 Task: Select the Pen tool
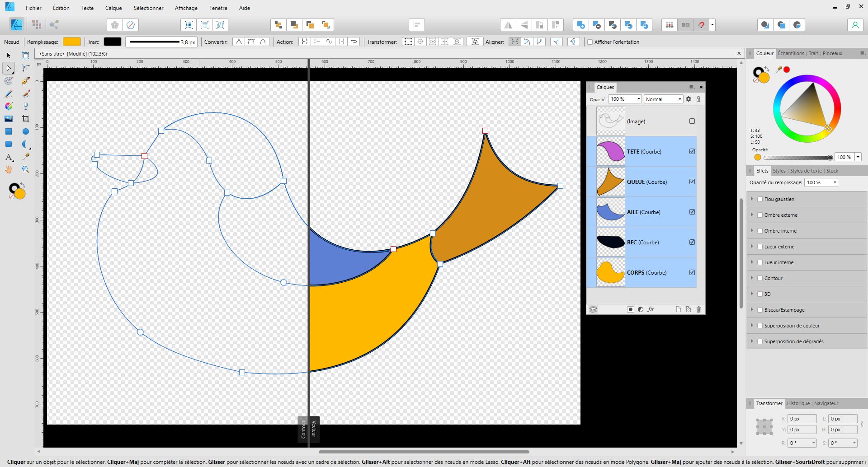pyautogui.click(x=26, y=81)
